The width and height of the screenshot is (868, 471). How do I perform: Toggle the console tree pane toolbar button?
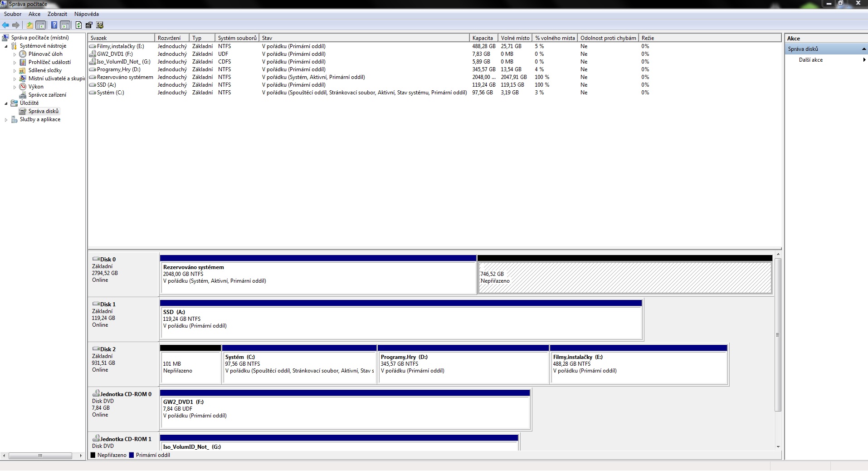pyautogui.click(x=41, y=25)
